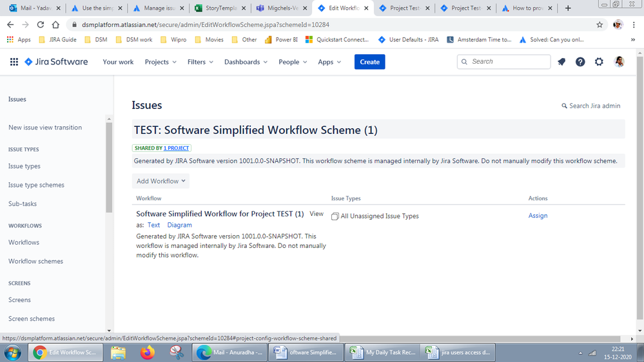The height and width of the screenshot is (362, 644).
Task: Open the Chrome profile avatar in toolbar
Action: [618, 24]
